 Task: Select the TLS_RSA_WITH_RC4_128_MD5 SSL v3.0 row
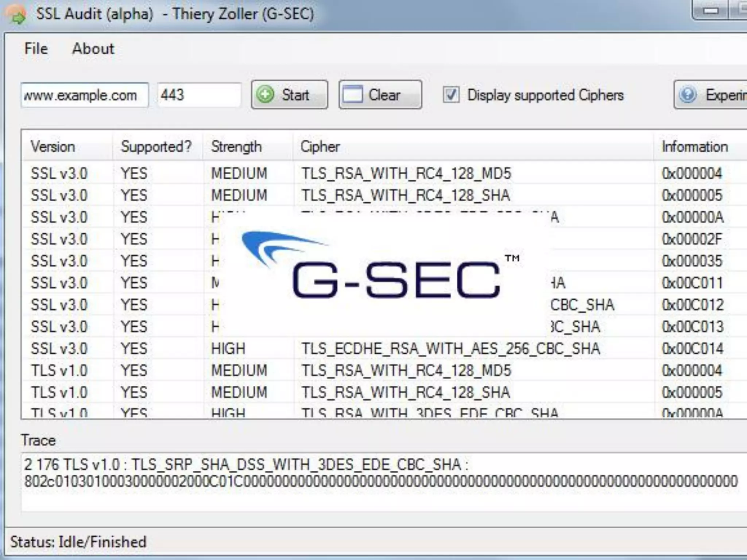(x=406, y=173)
